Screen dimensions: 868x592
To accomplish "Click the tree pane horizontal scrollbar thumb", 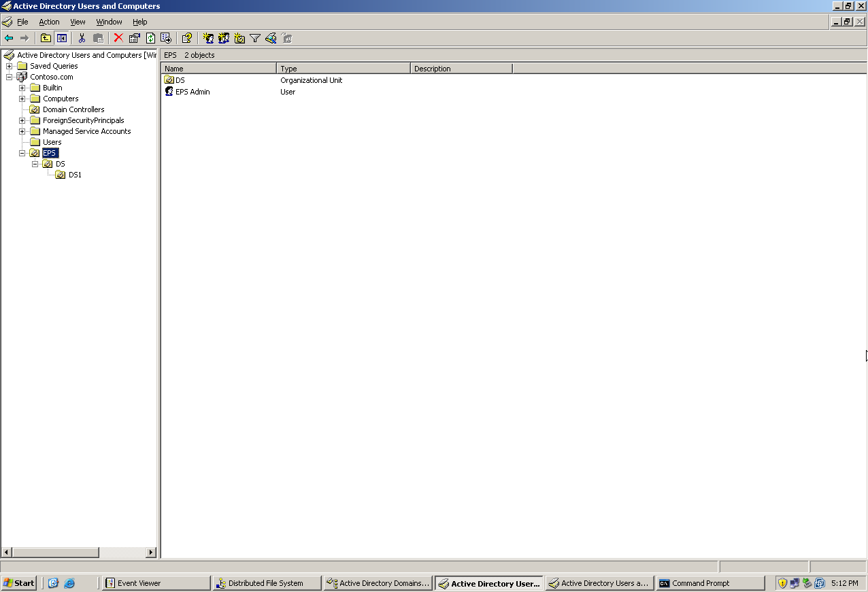I will pos(56,553).
